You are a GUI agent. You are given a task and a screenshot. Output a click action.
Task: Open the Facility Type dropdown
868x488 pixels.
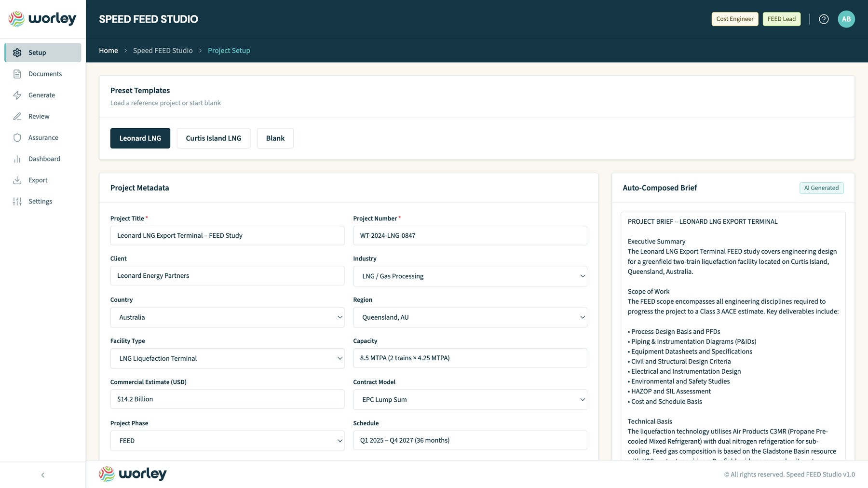click(x=227, y=358)
